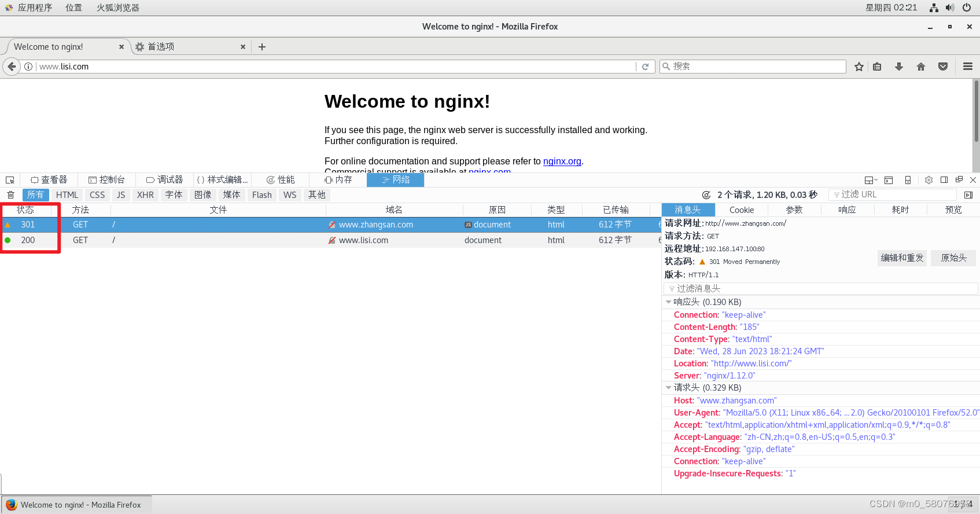Sort requests by 状态 column header

25,210
